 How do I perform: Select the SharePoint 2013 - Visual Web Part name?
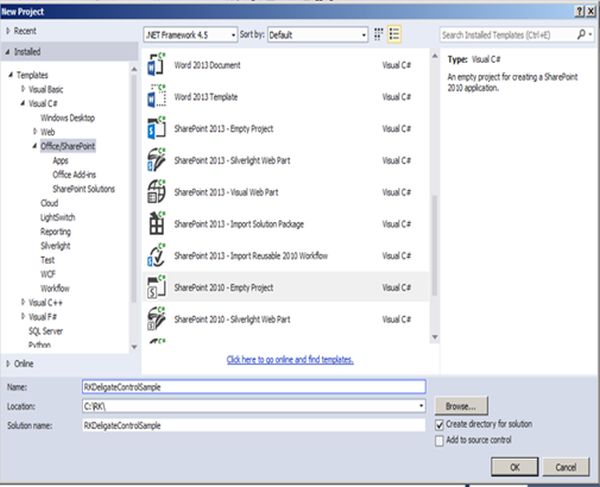(226, 192)
